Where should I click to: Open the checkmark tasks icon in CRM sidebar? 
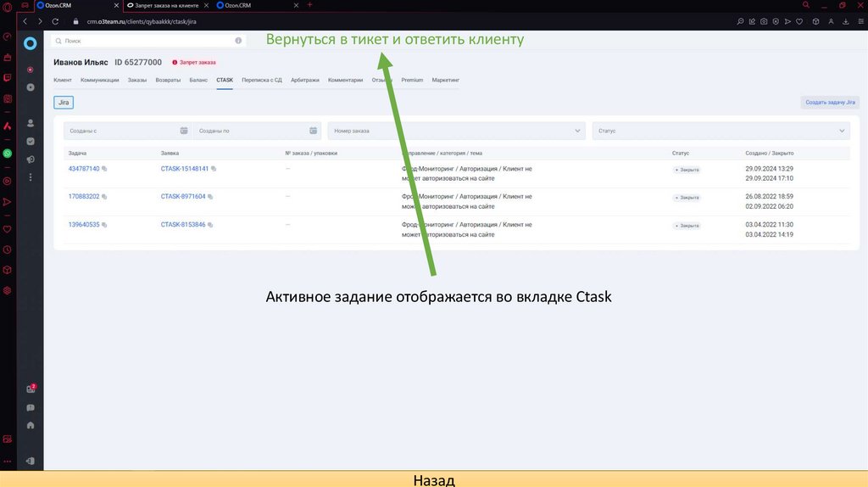click(31, 142)
